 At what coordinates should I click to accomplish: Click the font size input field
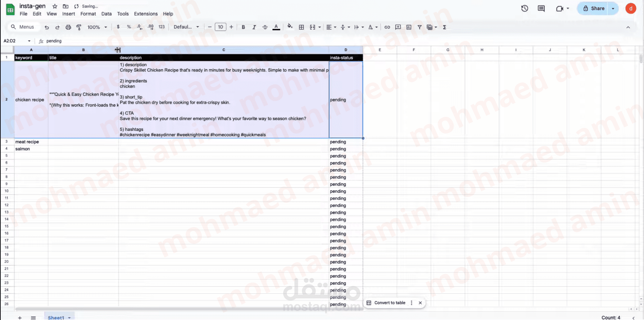[221, 27]
